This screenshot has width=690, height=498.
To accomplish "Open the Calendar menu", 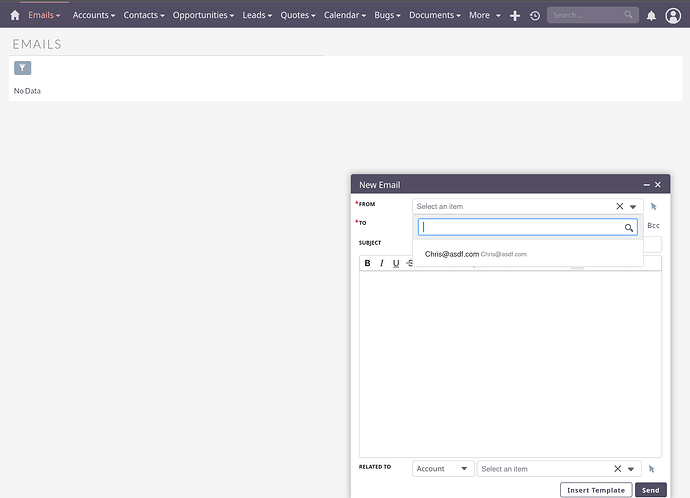I will pyautogui.click(x=345, y=15).
